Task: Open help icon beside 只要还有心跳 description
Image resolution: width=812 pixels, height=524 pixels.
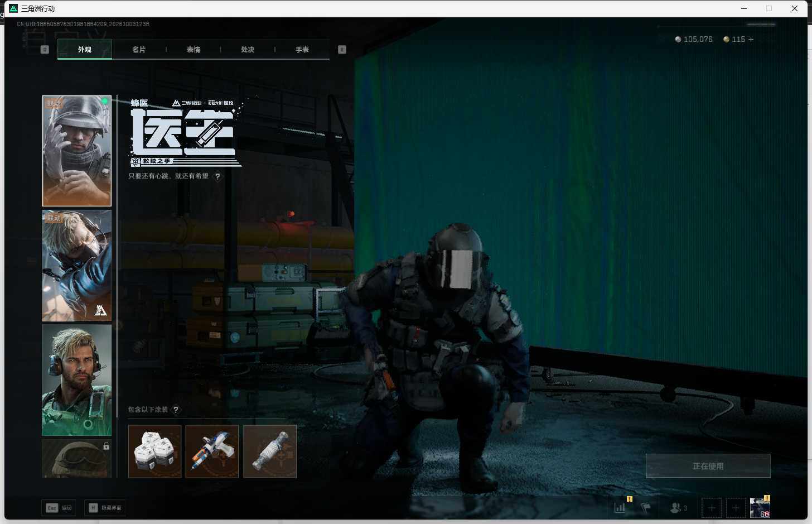Action: click(217, 176)
